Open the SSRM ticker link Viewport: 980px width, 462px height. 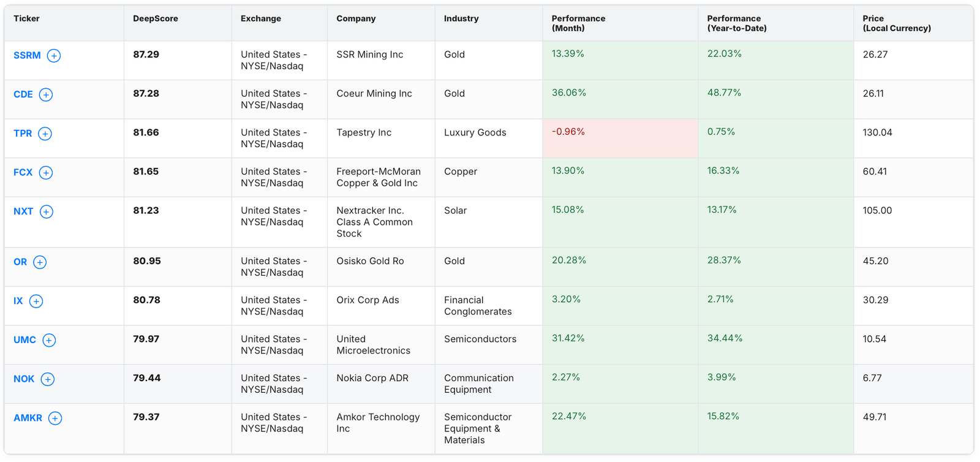(27, 56)
